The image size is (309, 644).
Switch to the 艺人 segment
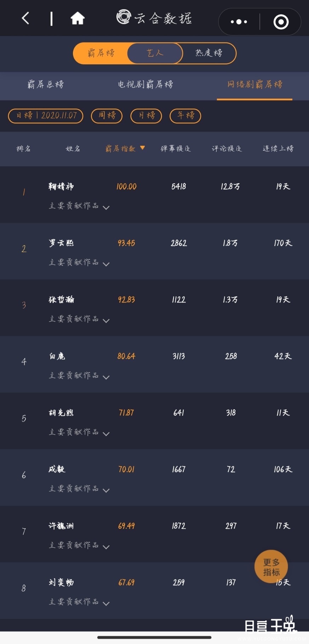pyautogui.click(x=155, y=53)
